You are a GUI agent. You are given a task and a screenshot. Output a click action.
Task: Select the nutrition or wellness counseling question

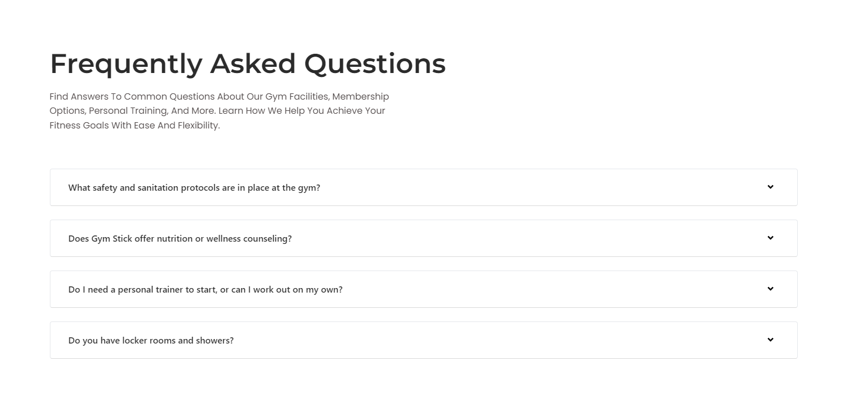[x=180, y=238]
